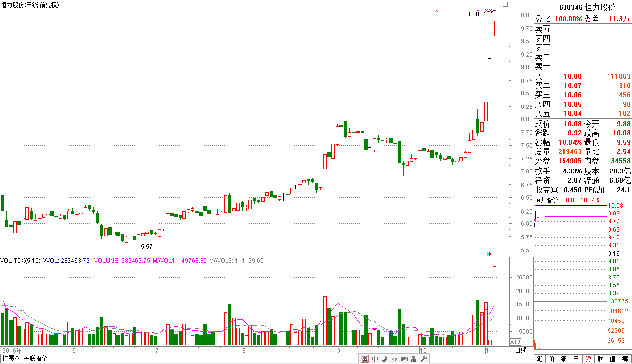Click the 今开 value 9.88
The height and width of the screenshot is (364, 632).
click(x=623, y=124)
